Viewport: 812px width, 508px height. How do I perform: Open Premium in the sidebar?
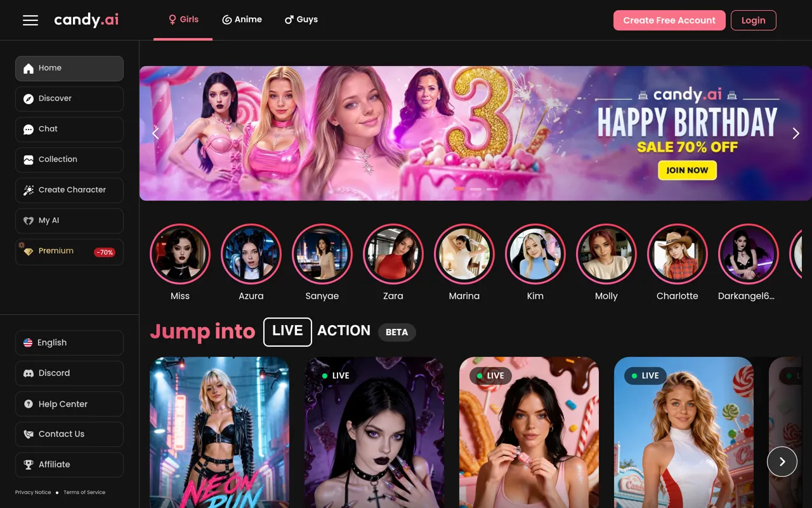point(69,251)
